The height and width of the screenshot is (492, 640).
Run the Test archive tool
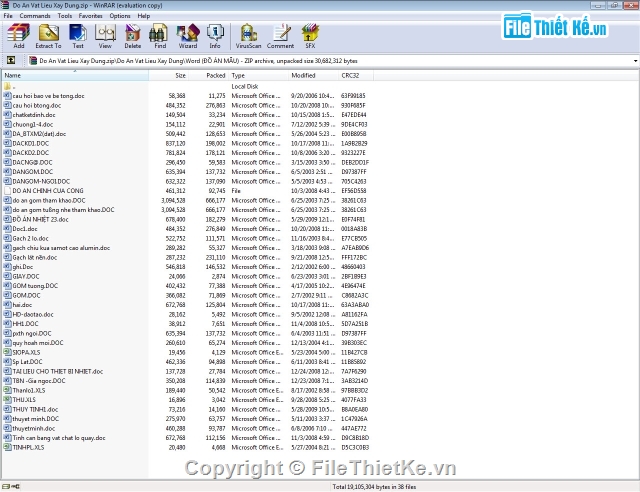pos(78,36)
